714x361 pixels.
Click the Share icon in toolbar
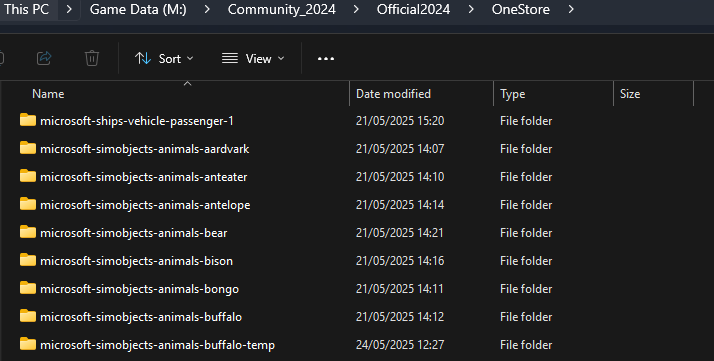click(44, 58)
